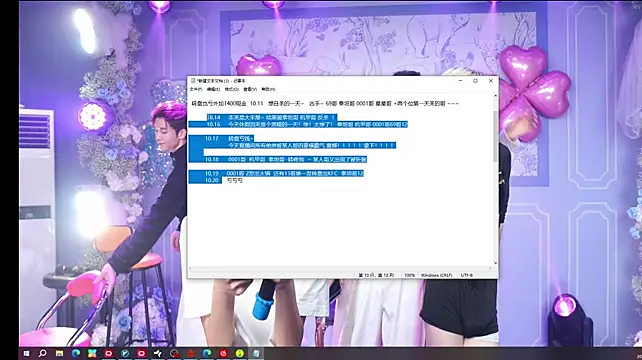Viewport: 642px width, 360px height.
Task: Click the horizontal scrollbar right arrow
Action: [490, 269]
